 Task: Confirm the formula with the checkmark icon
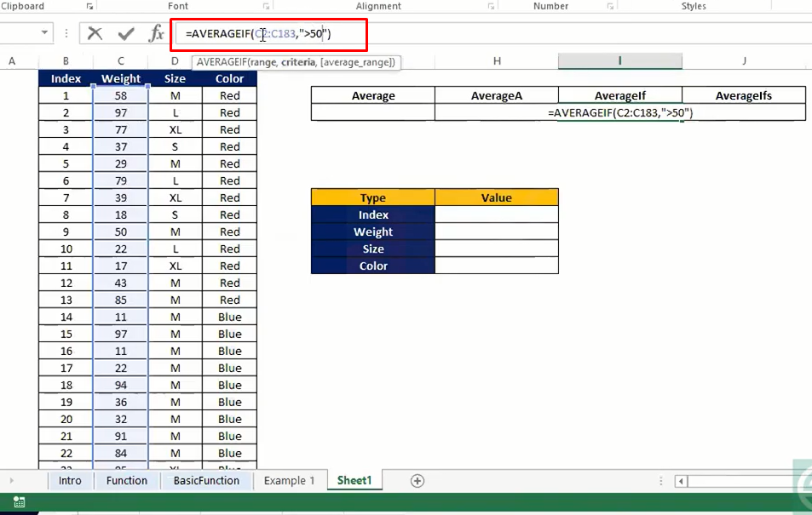point(126,34)
